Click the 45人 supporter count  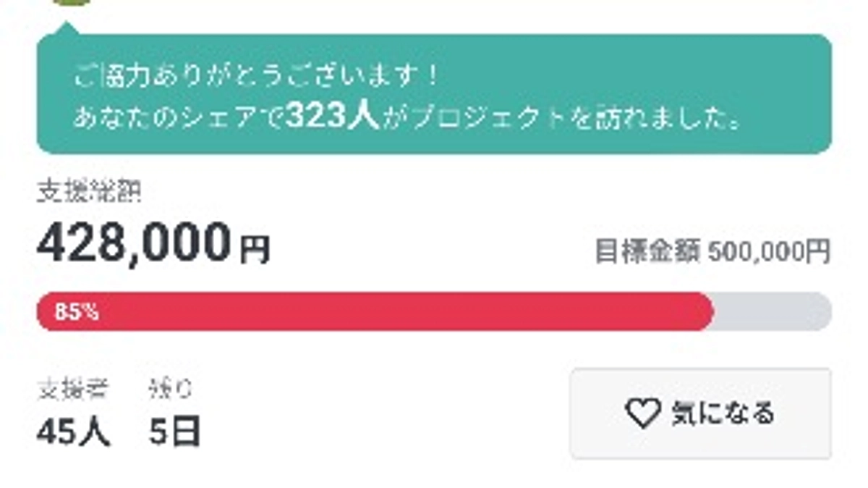click(72, 432)
